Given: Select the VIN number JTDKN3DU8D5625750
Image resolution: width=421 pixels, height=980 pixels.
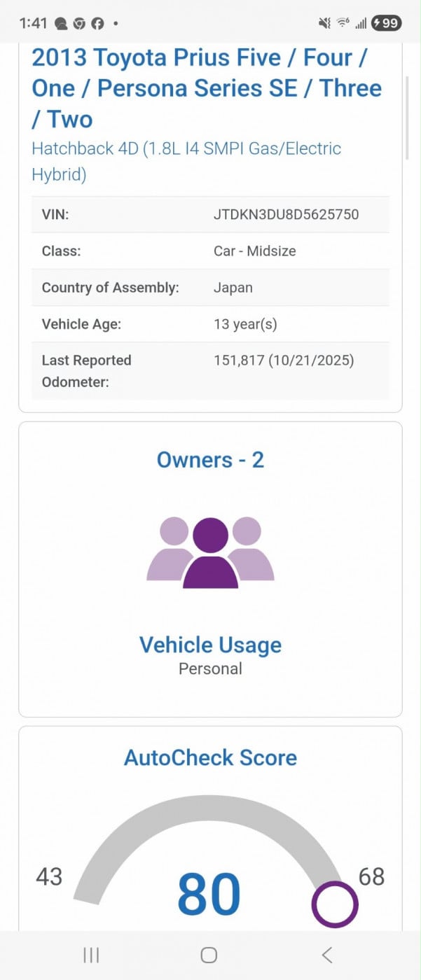Looking at the screenshot, I should pos(286,214).
